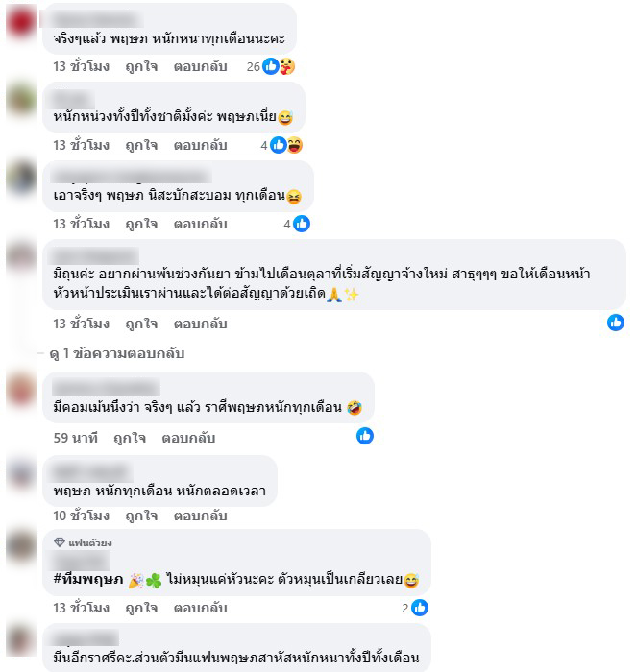
Task: Like the หนักหน่วงทั้งปี comment via ถูกใจ
Action: pyautogui.click(x=141, y=146)
